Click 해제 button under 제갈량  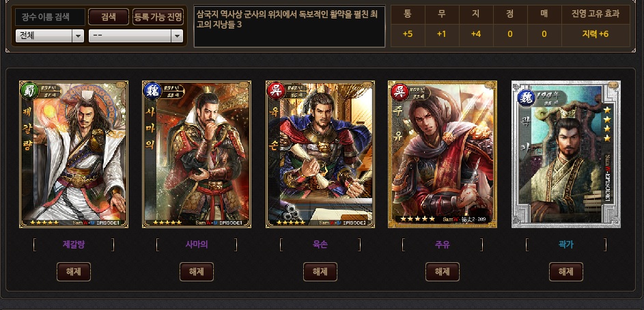(74, 272)
